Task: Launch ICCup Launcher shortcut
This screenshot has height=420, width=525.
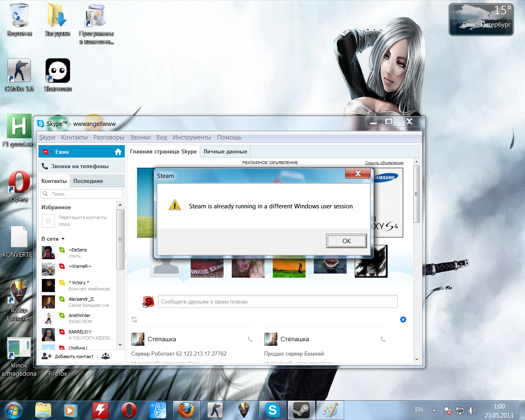Action: 19,301
